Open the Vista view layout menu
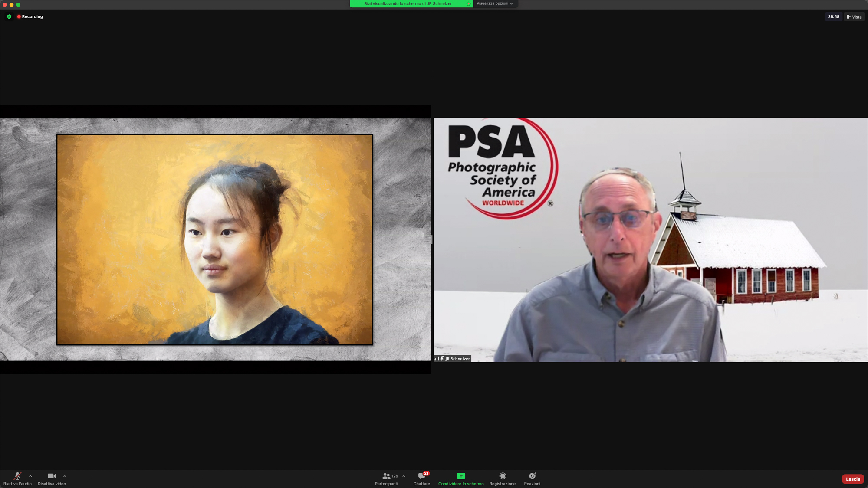Screen dimensions: 868x488 pos(854,17)
